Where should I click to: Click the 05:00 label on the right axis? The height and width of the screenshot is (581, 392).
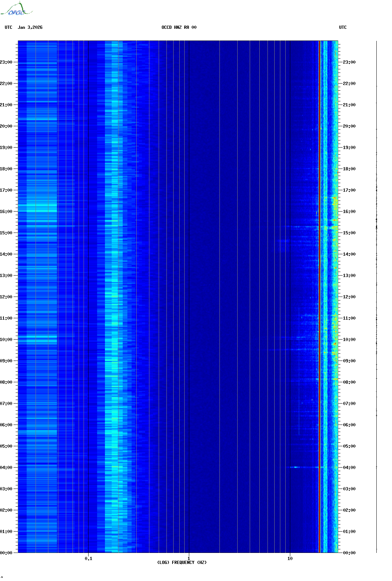pos(349,446)
